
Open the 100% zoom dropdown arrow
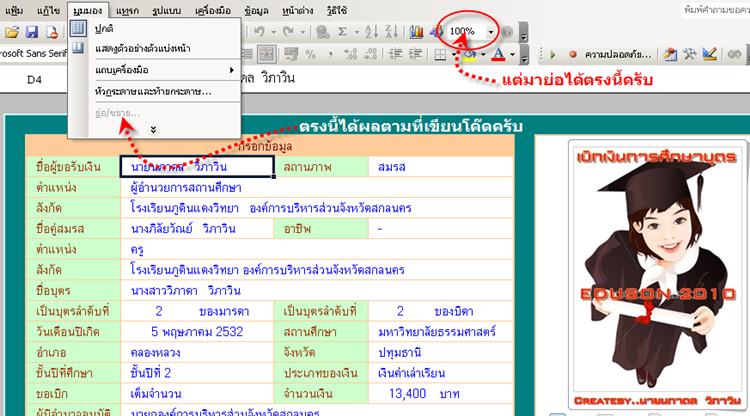coord(491,32)
